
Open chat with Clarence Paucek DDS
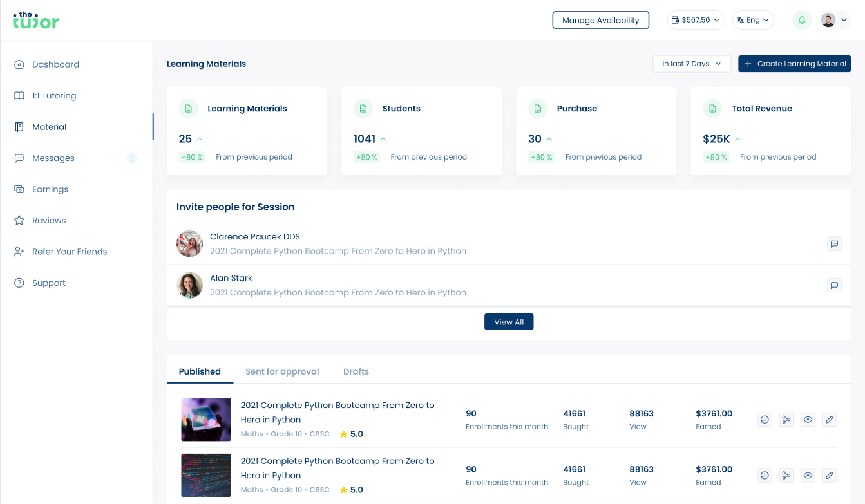click(x=834, y=244)
